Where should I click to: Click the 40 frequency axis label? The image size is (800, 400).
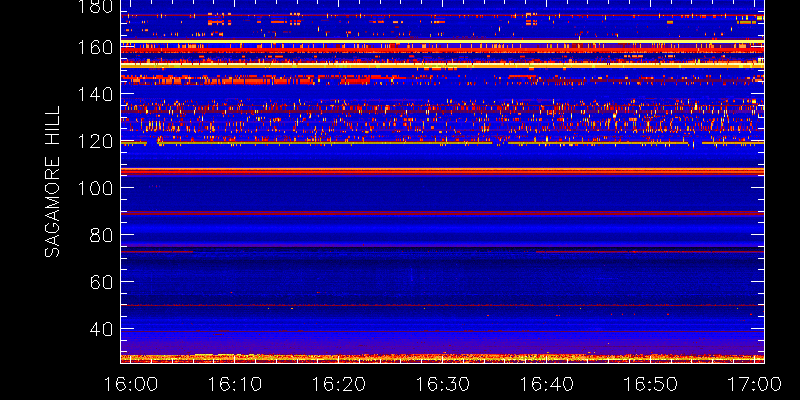pos(102,329)
